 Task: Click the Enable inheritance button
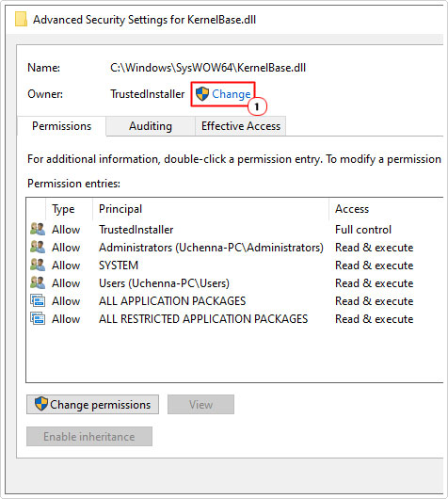click(89, 437)
